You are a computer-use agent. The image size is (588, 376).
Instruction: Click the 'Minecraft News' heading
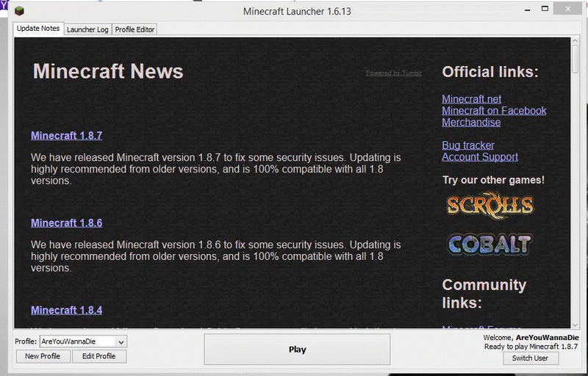[108, 71]
